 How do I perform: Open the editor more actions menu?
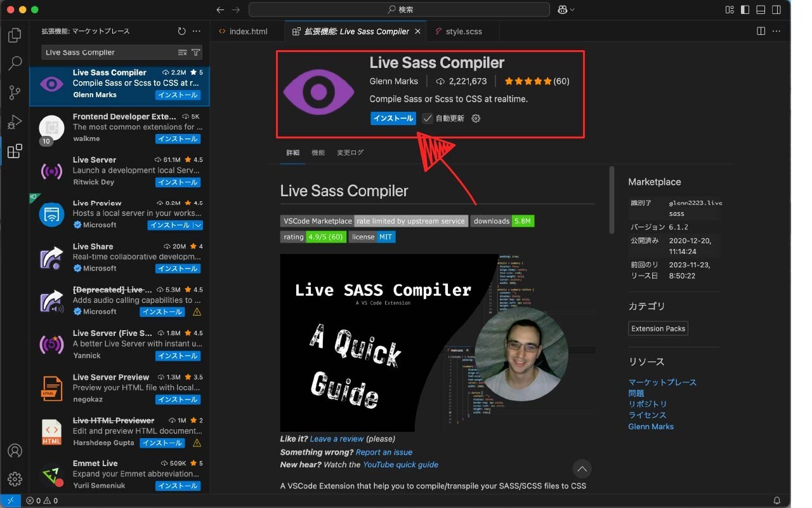777,31
